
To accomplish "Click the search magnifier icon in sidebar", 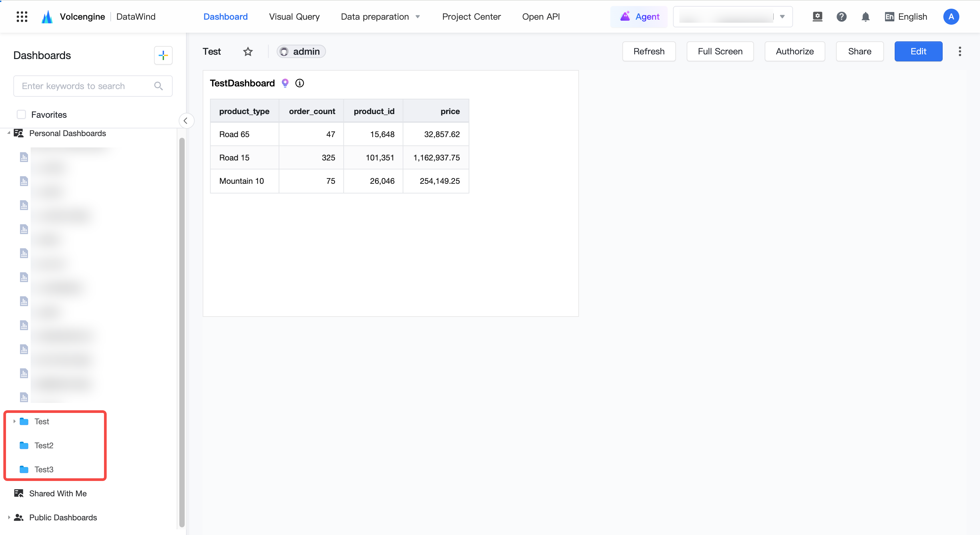I will [159, 86].
